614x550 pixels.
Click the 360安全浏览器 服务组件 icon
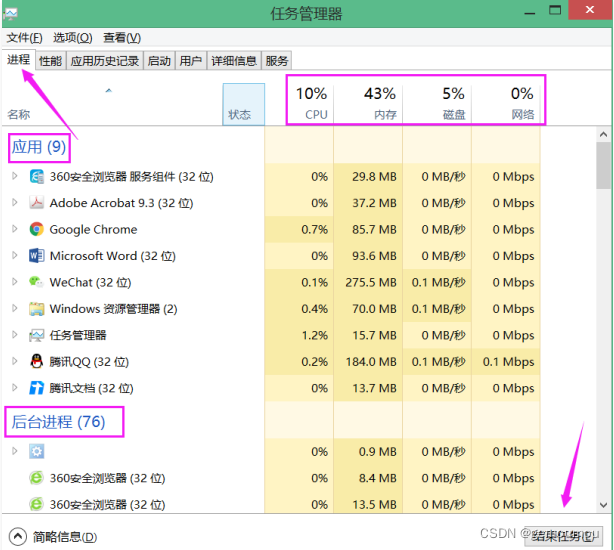point(36,177)
